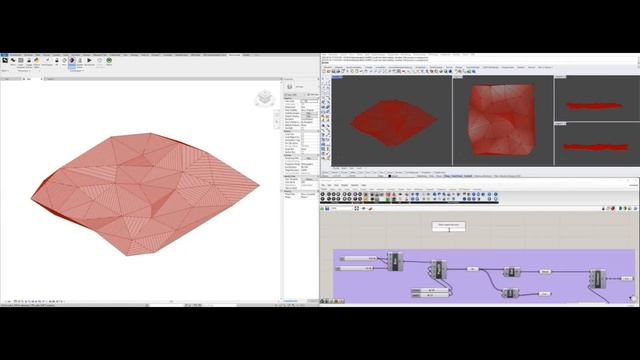Image resolution: width=640 pixels, height=360 pixels.
Task: Click the red sketch pencil icon on the Grasshopper canvas toolbar
Action: click(x=370, y=209)
